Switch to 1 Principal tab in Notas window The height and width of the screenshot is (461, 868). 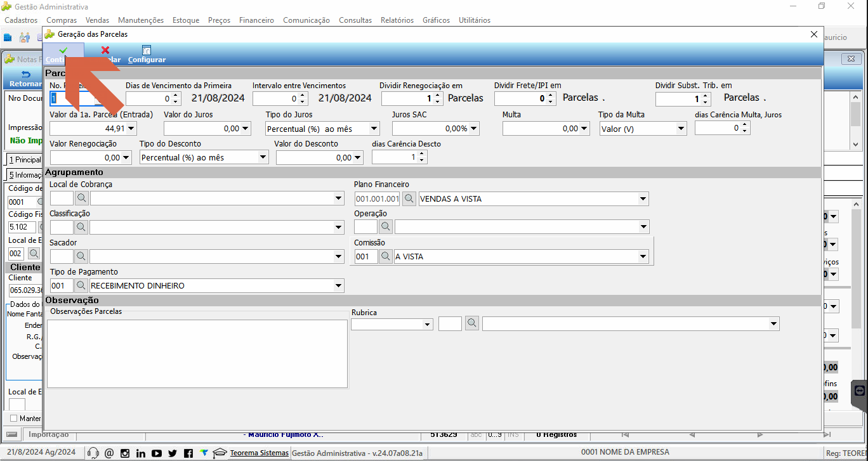[25, 160]
